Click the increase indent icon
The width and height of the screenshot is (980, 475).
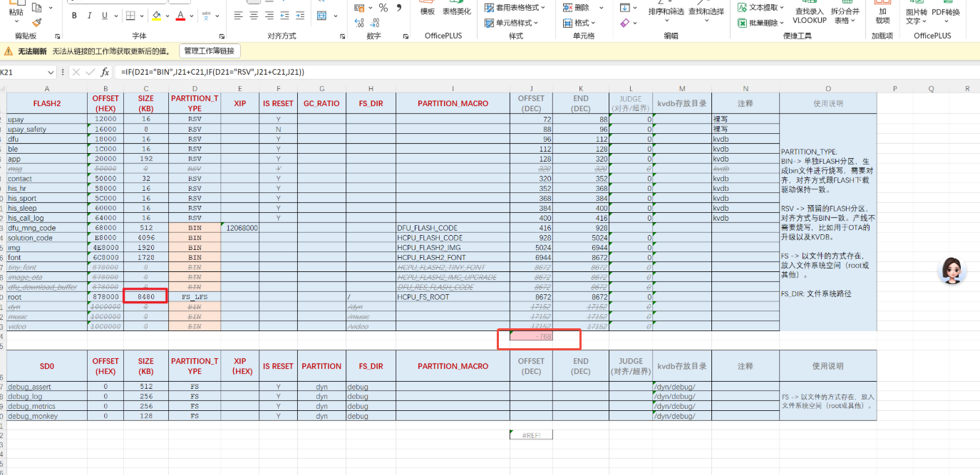(300, 16)
